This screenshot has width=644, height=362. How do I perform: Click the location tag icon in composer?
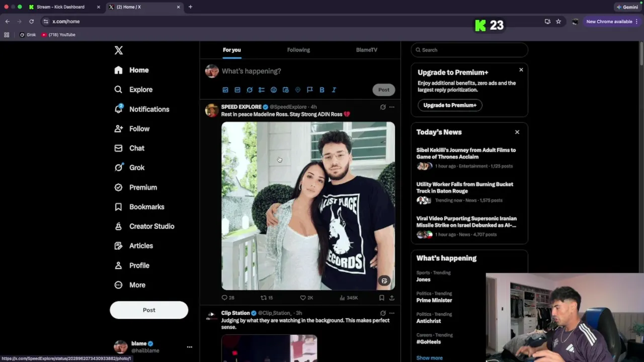[298, 90]
